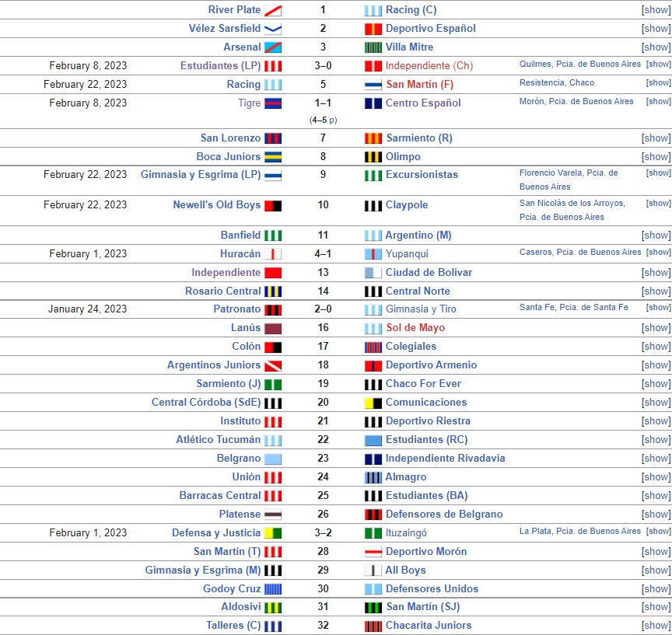Expand Defensa y Justicia vs Ituzaingó details

point(659,532)
